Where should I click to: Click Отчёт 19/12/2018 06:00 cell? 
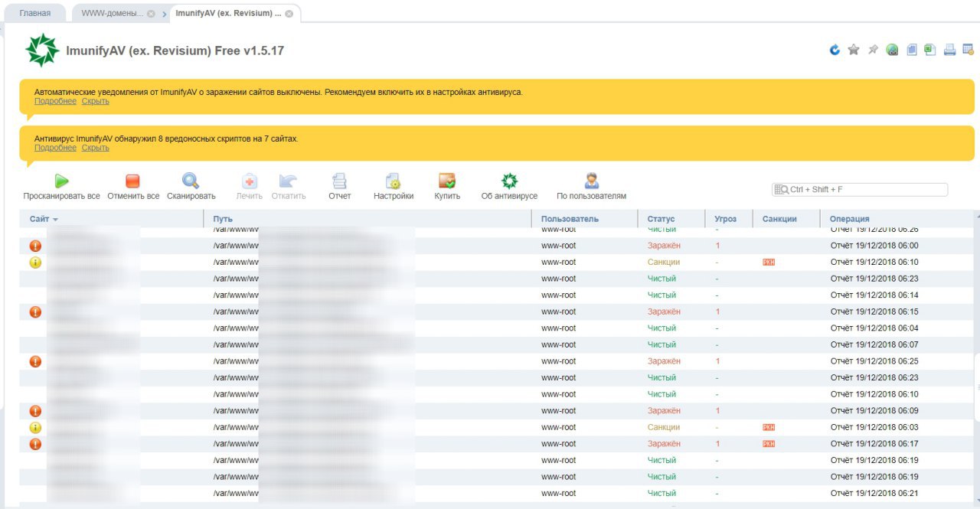point(874,246)
